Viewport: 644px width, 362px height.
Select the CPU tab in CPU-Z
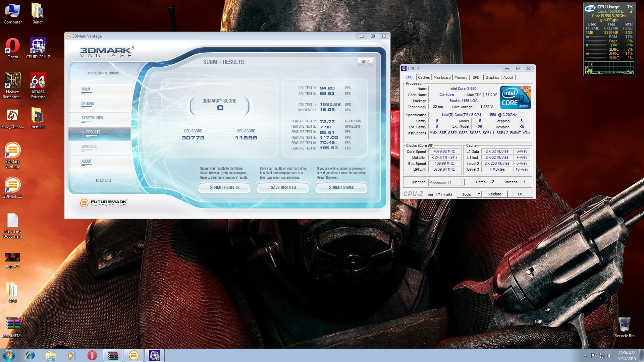(x=409, y=77)
